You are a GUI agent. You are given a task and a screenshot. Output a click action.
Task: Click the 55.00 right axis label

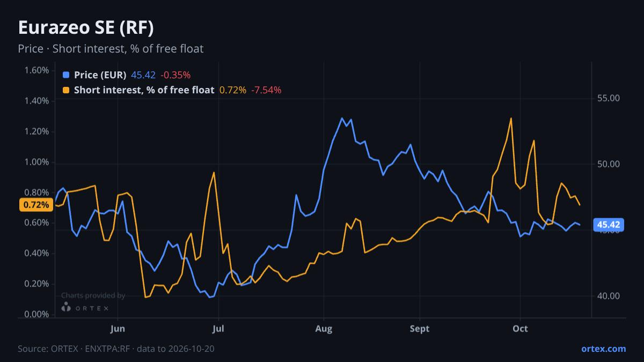point(608,98)
